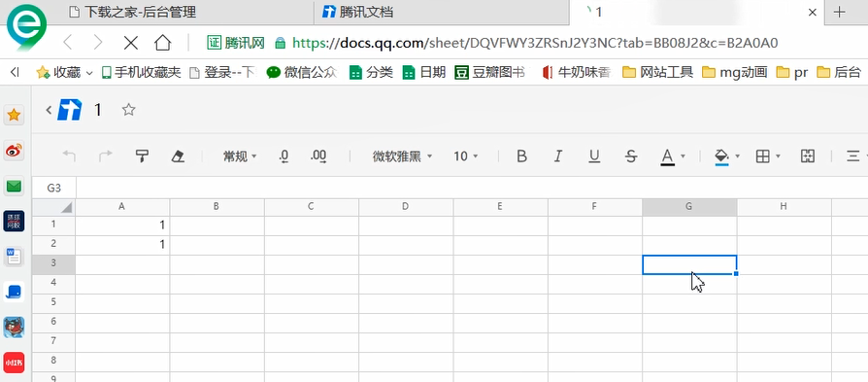
Task: Open the pr bookmark folder
Action: 792,72
